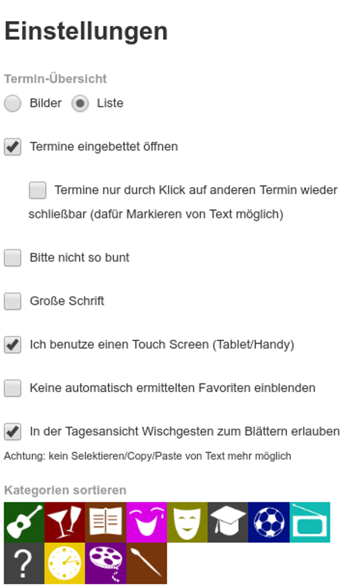This screenshot has height=588, width=364.
Task: Select the Liste radio button
Action: point(80,103)
